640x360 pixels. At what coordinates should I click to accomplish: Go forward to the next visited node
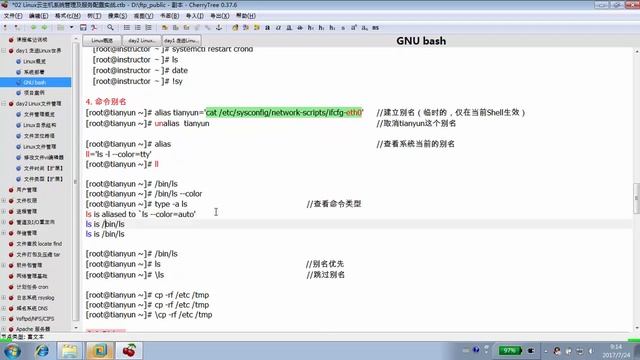tap(44, 28)
